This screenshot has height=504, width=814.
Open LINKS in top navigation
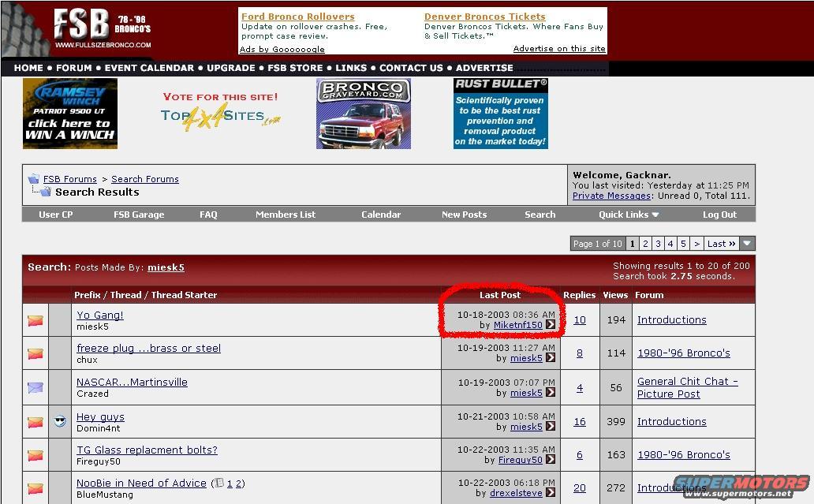[x=351, y=68]
